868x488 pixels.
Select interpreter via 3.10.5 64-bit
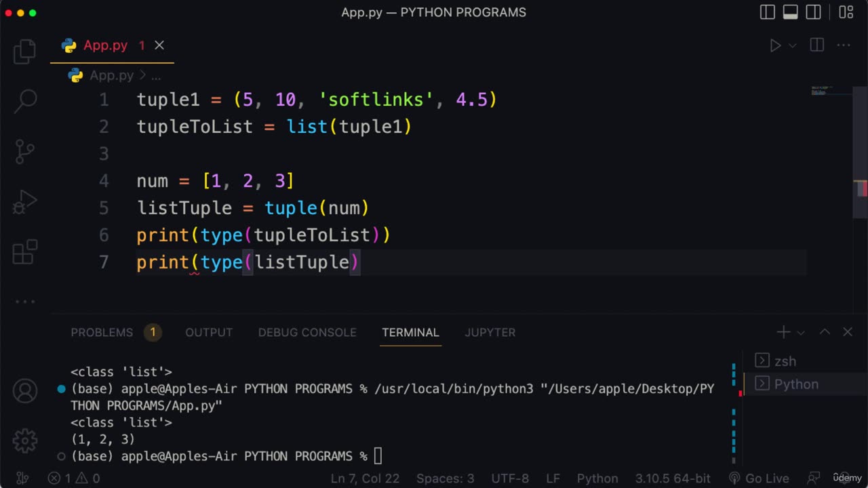pyautogui.click(x=673, y=479)
